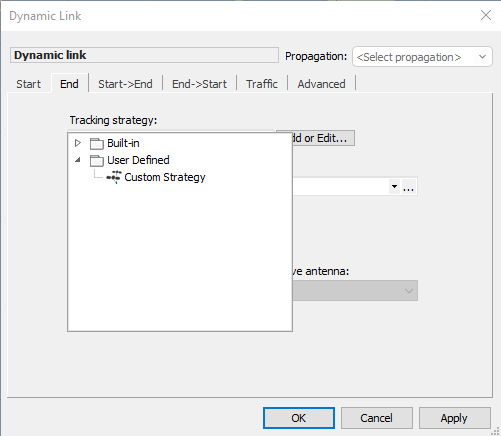Collapse the User Defined tree node
501x436 pixels.
78,160
